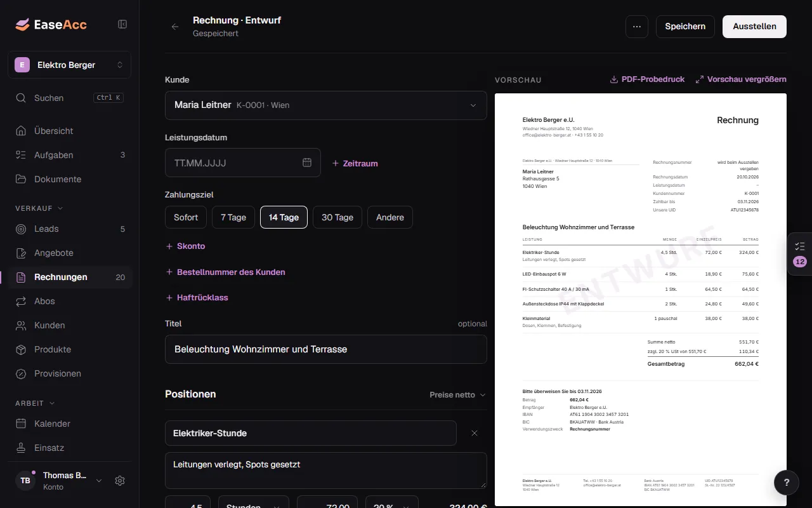The width and height of the screenshot is (812, 508).
Task: Click the TB user avatar
Action: 25,481
